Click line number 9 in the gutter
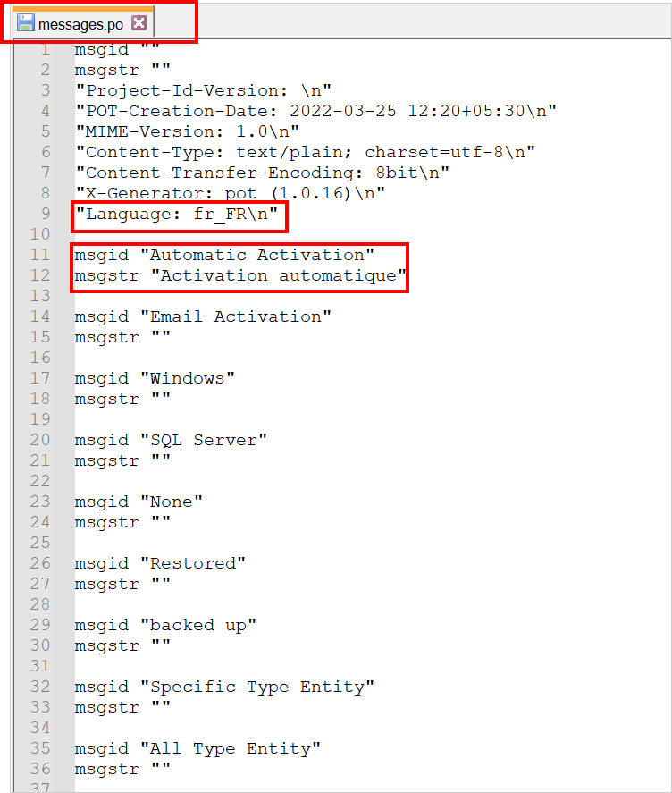This screenshot has height=793, width=672. point(46,214)
